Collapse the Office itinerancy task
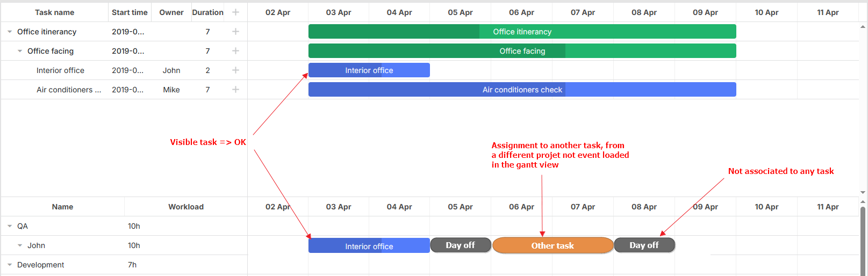Viewport: 868px width, 276px height. tap(10, 32)
